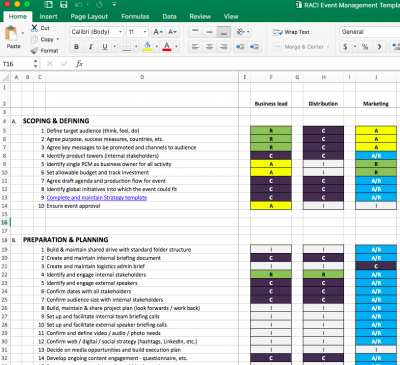Click SCOPING & DEFINING heading cell
The width and height of the screenshot is (400, 365).
[x=56, y=121]
